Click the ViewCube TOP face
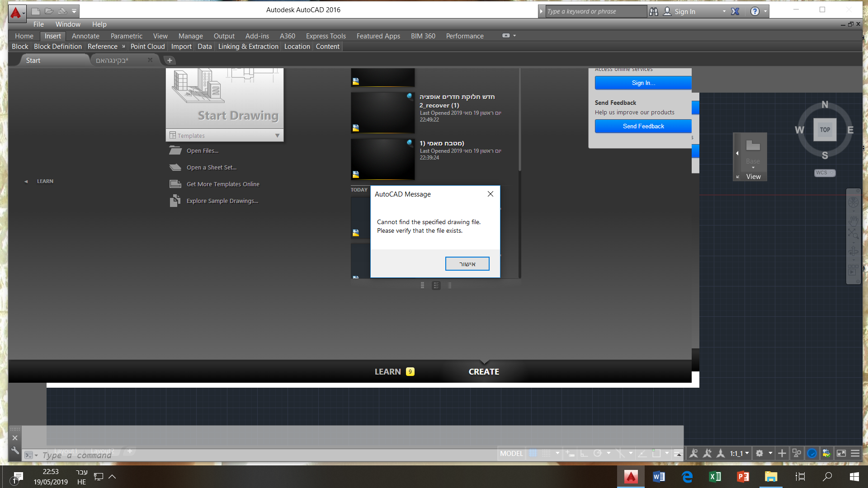Image resolution: width=868 pixels, height=488 pixels. [x=825, y=130]
